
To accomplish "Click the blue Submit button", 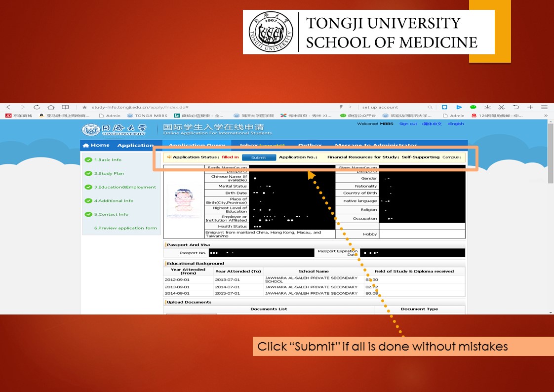I will [x=259, y=157].
